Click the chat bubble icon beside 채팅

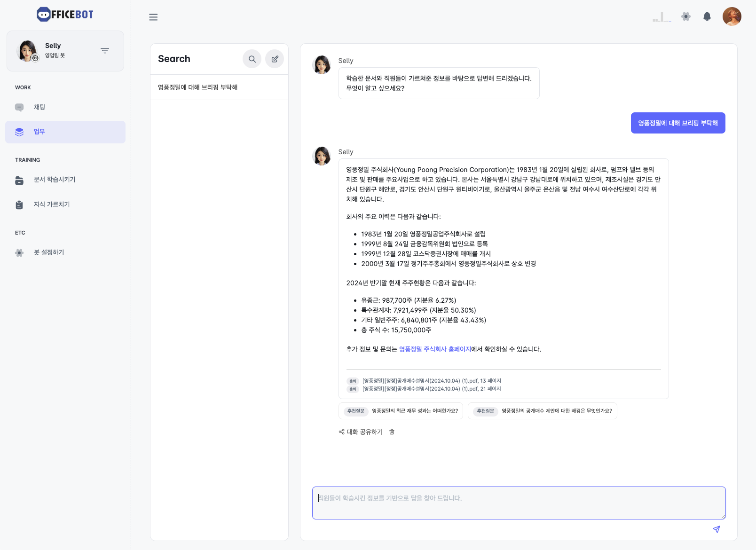pyautogui.click(x=19, y=108)
